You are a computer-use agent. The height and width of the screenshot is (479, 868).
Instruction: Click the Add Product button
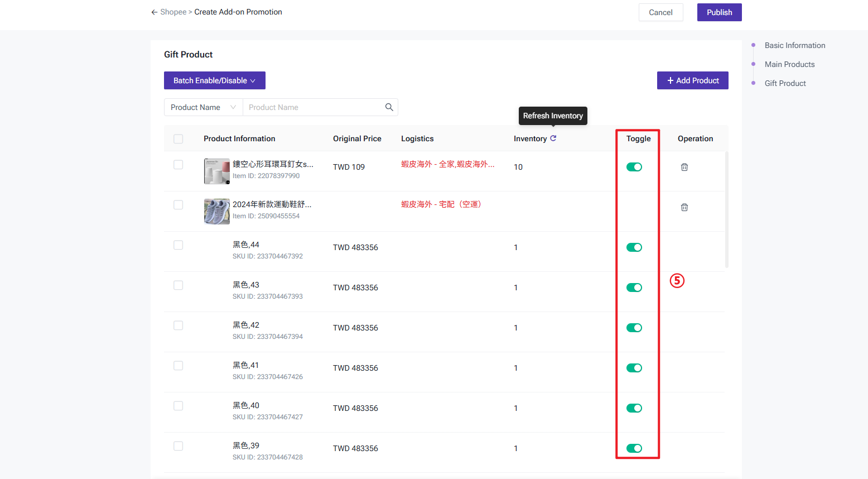(692, 80)
